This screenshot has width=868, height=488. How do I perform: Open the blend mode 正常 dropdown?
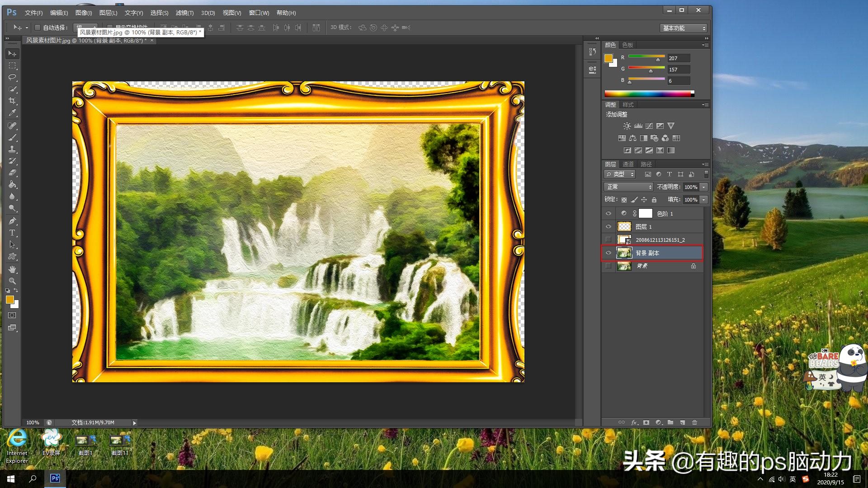click(x=628, y=187)
